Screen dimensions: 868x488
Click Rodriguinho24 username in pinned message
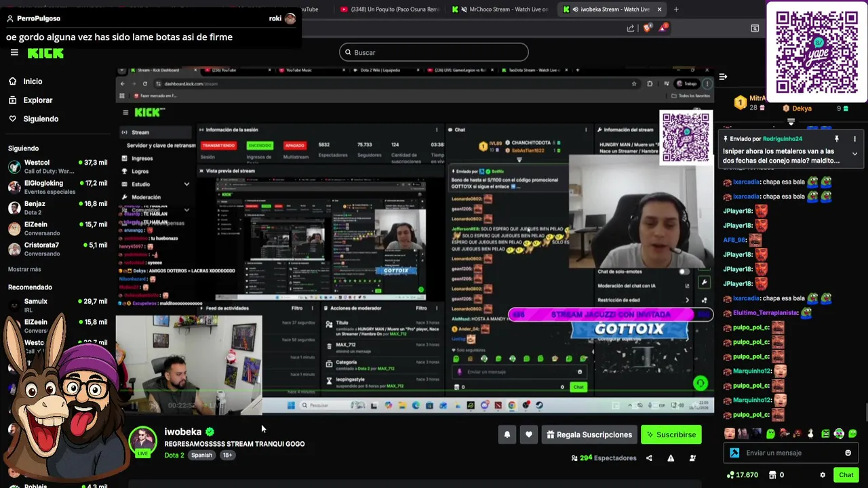(782, 139)
